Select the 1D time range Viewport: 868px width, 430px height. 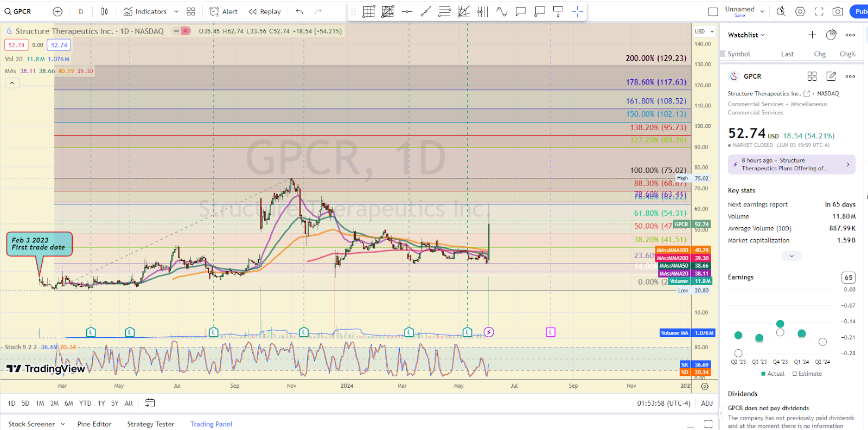[x=11, y=403]
